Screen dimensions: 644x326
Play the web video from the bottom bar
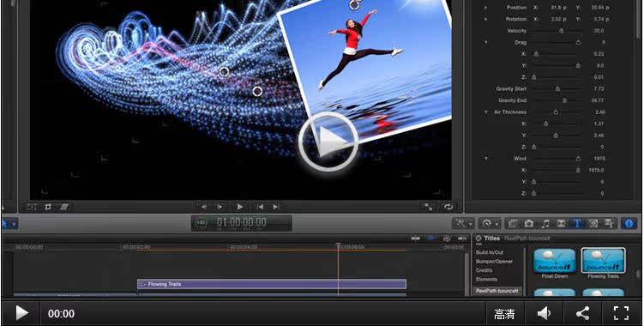coord(21,313)
